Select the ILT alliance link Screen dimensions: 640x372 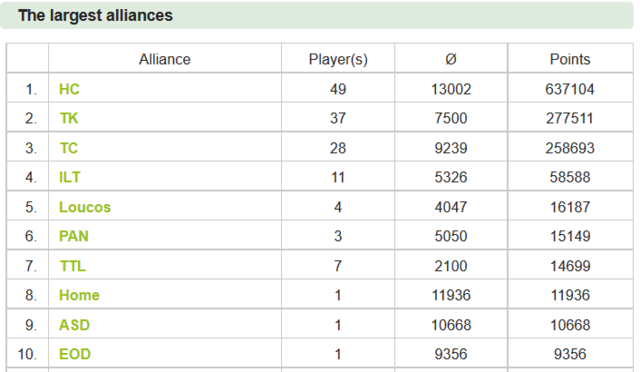point(69,177)
